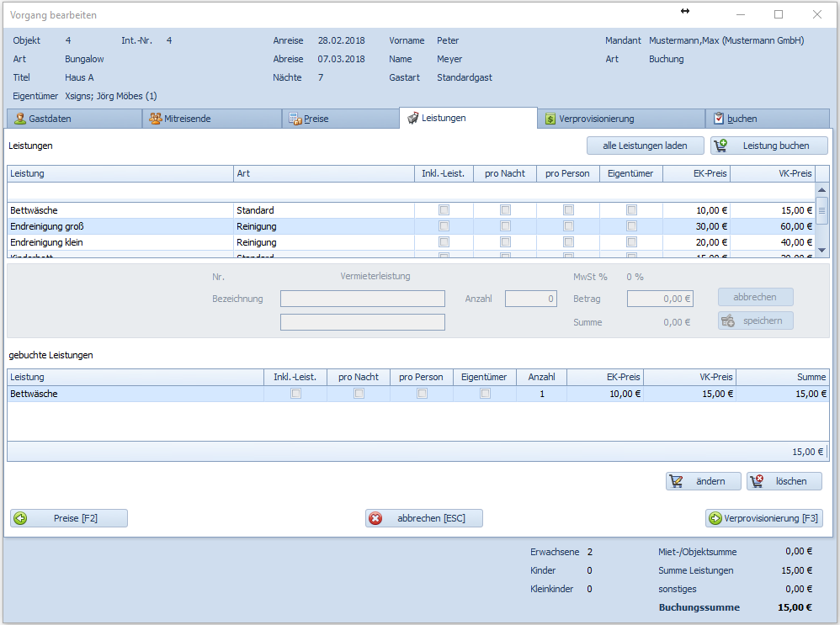The width and height of the screenshot is (840, 625).
Task: Click the cart icon on ändern button
Action: click(x=676, y=481)
